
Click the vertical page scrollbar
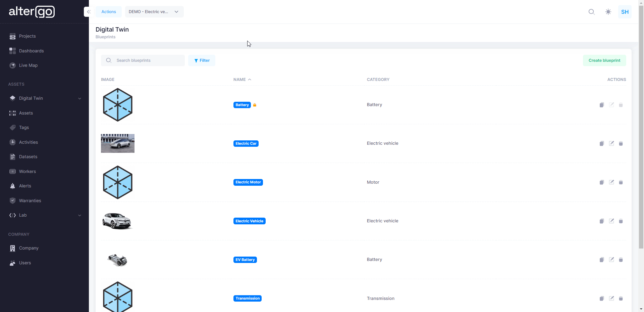[x=641, y=134]
